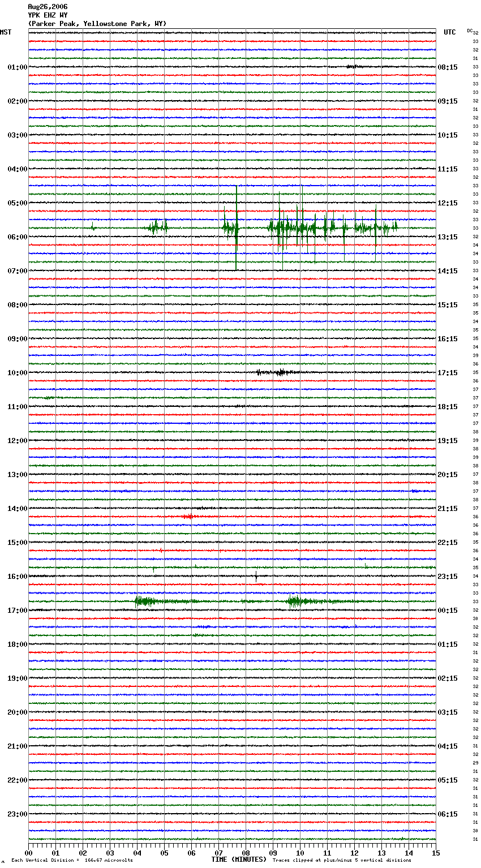481x868 pixels.
Task: Select the 23:00 MST time label
Action: pos(18,814)
